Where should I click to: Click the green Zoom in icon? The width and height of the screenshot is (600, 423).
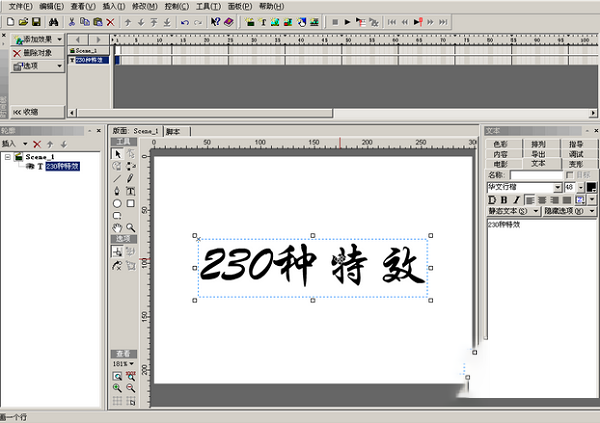click(117, 388)
